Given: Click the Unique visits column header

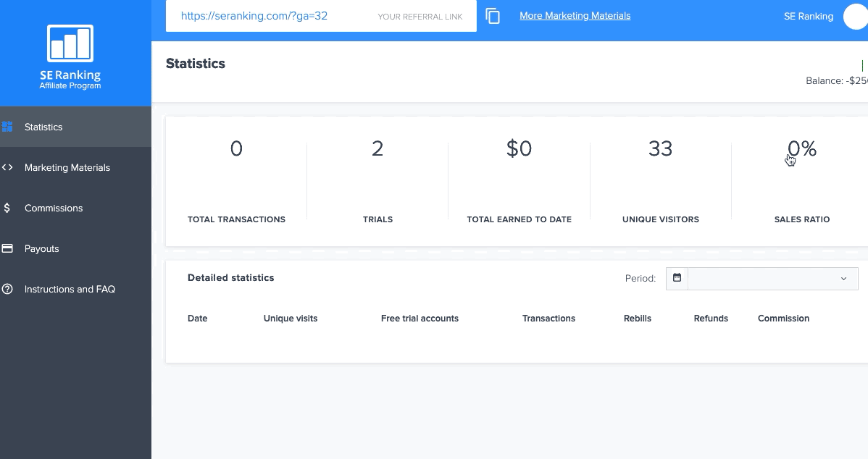Looking at the screenshot, I should (x=291, y=318).
